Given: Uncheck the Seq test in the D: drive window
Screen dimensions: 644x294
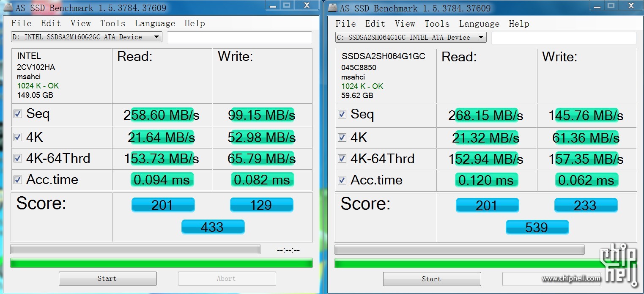Looking at the screenshot, I should coord(18,114).
